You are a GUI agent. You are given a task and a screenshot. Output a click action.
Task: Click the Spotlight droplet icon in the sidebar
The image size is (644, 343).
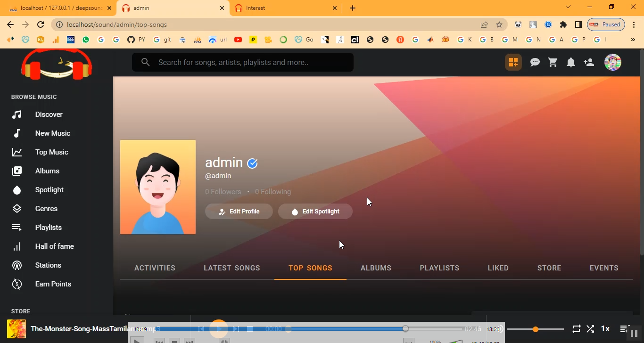click(17, 190)
